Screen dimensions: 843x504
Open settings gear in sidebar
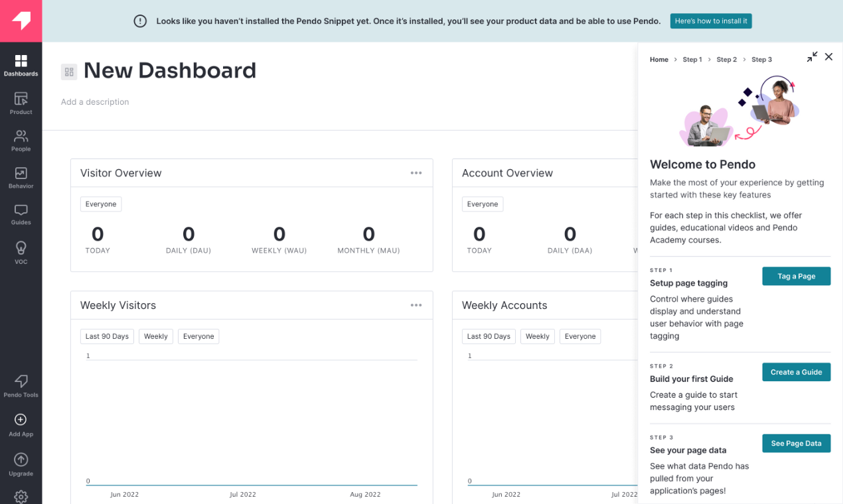coord(21,496)
